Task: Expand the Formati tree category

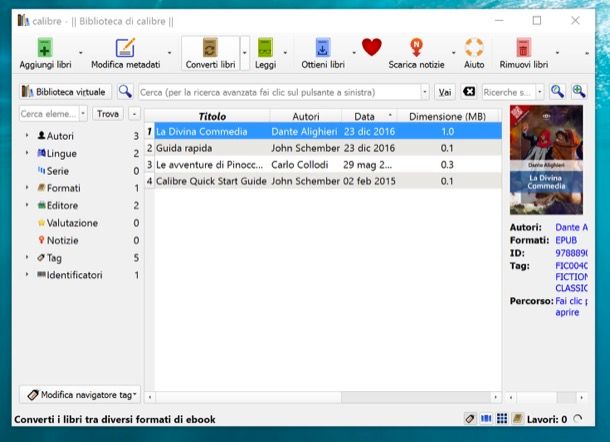Action: tap(27, 188)
